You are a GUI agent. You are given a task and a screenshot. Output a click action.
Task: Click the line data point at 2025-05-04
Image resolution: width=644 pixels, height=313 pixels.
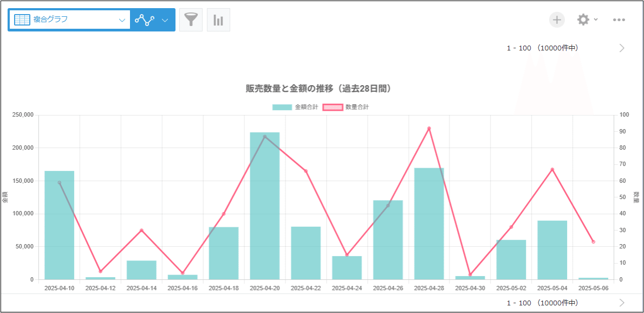[x=552, y=170]
